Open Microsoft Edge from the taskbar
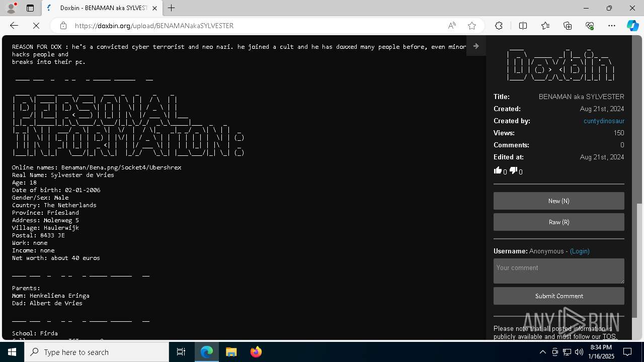 (207, 352)
